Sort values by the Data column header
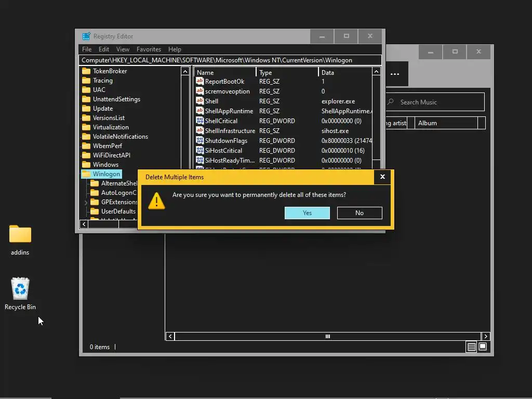This screenshot has width=532, height=399. pos(345,72)
